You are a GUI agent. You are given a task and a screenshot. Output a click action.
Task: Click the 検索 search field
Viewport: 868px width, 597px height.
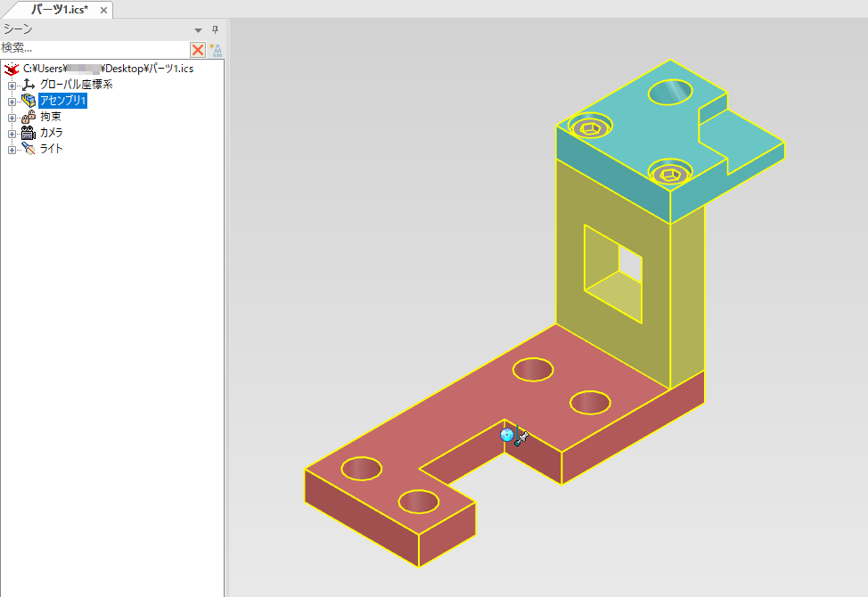coord(94,48)
